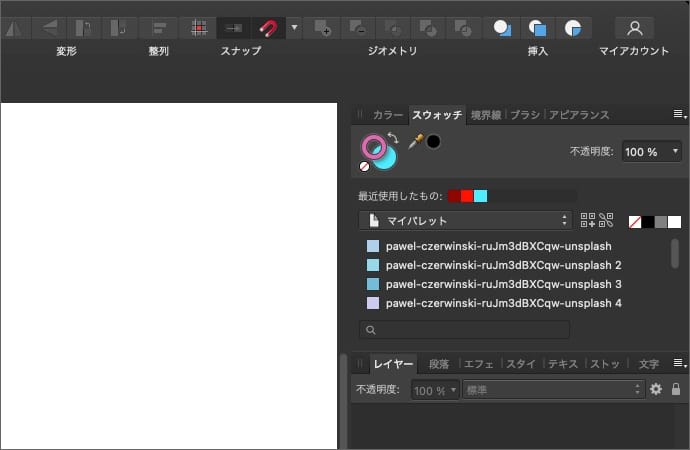Add current fill to palette icon
This screenshot has width=690, height=450.
pyautogui.click(x=587, y=220)
